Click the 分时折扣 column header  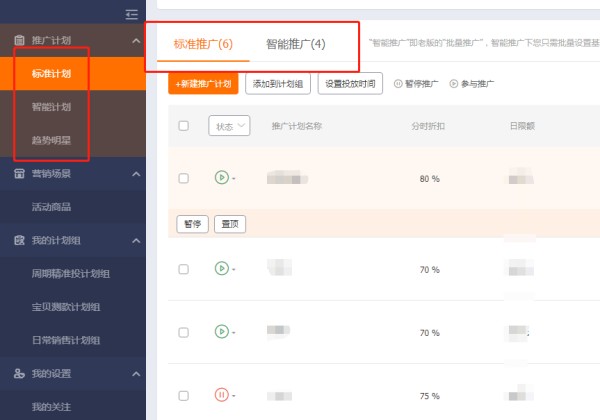428,126
